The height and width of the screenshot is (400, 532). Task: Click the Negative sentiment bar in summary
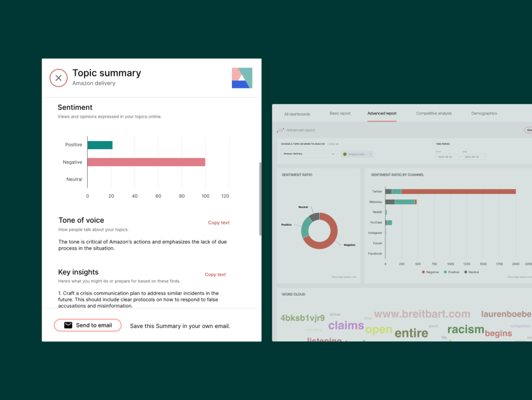pyautogui.click(x=146, y=162)
